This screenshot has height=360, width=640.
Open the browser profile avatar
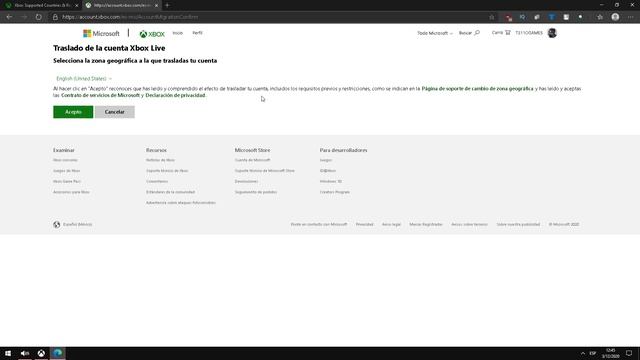tap(615, 17)
